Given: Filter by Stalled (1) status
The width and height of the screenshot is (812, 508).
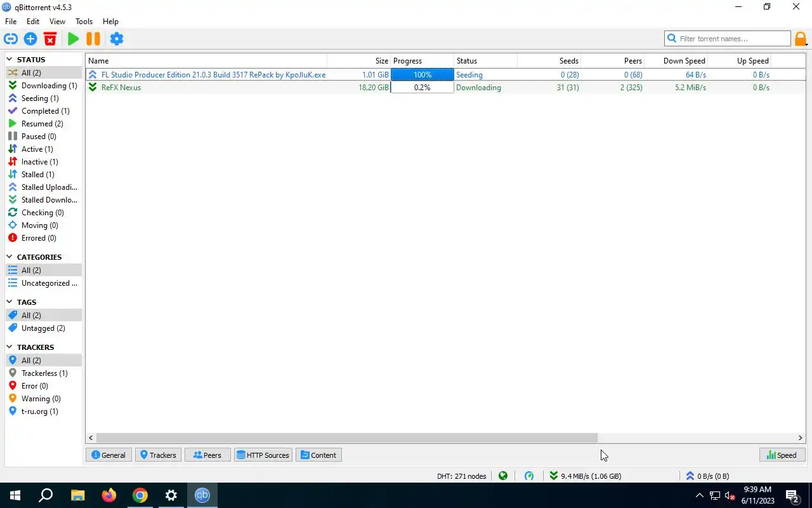Looking at the screenshot, I should (x=43, y=175).
